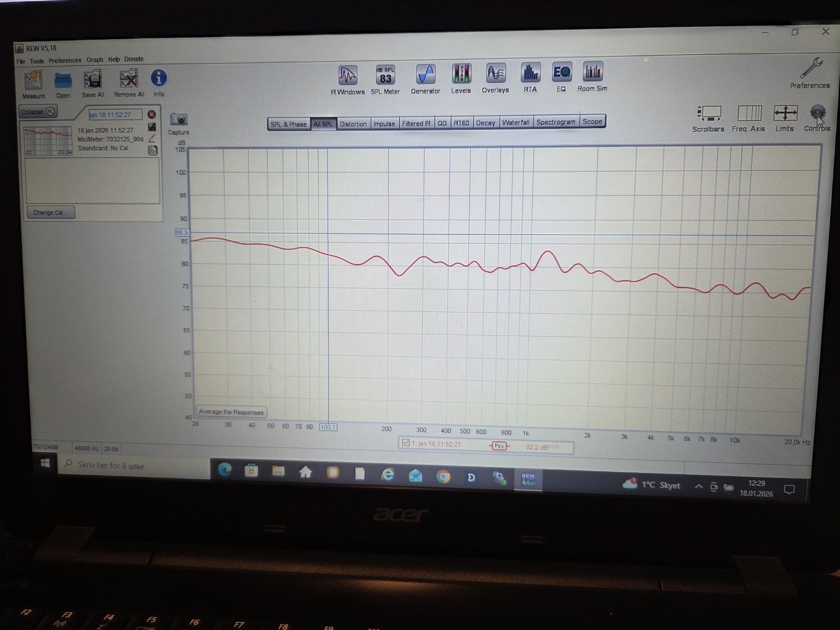The image size is (840, 630).
Task: Open the Info panel
Action: point(159,83)
